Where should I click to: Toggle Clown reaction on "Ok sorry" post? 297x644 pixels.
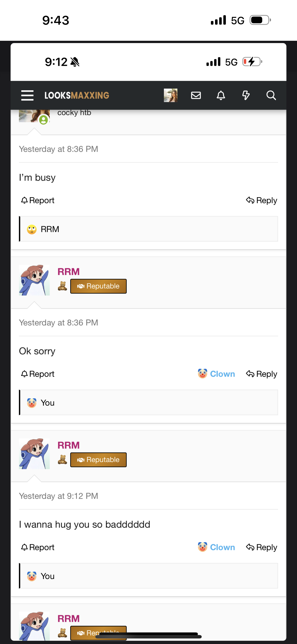tap(216, 374)
